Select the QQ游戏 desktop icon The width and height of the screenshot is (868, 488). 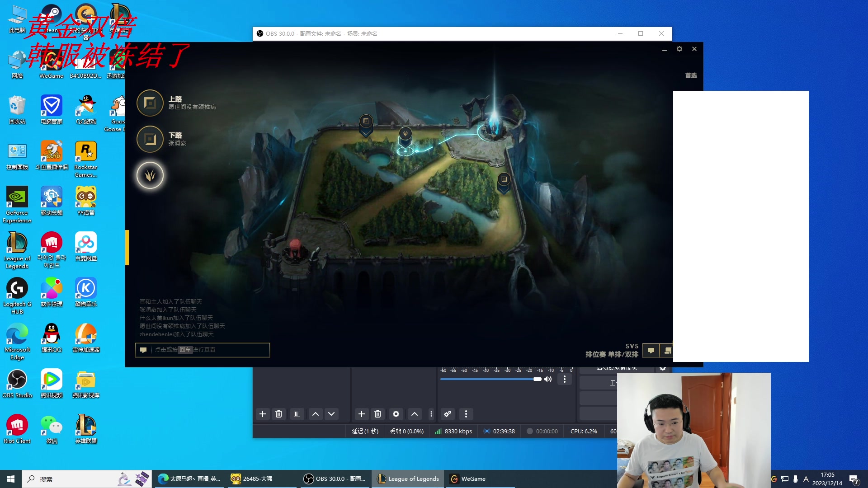(86, 110)
